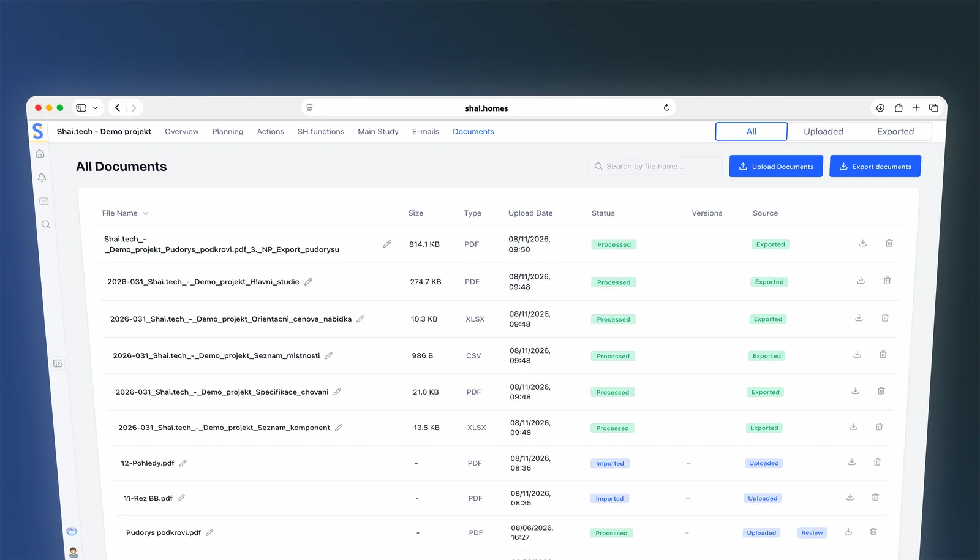This screenshot has width=980, height=560.
Task: Open the SH functions tab
Action: [321, 131]
